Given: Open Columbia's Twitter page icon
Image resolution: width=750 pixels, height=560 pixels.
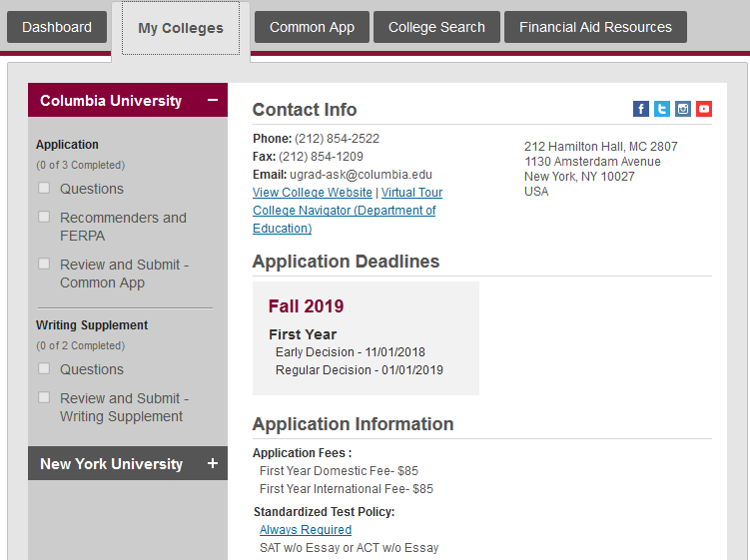Looking at the screenshot, I should click(x=662, y=109).
